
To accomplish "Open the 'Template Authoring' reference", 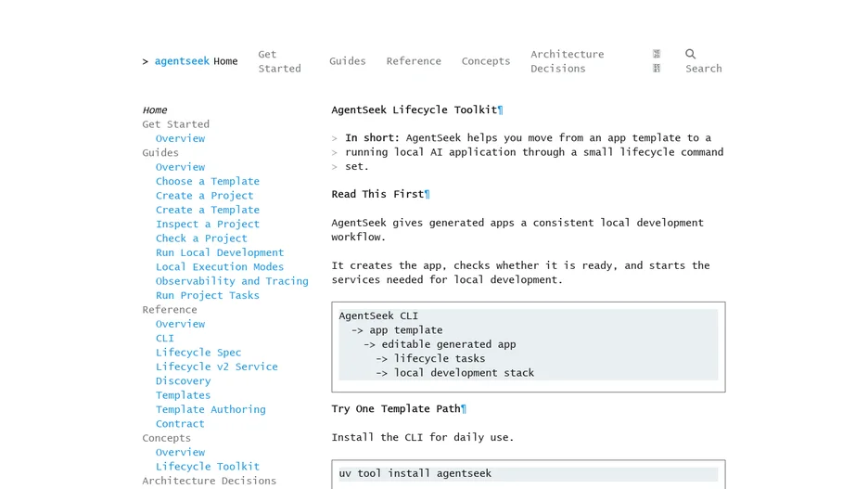I will click(x=211, y=409).
